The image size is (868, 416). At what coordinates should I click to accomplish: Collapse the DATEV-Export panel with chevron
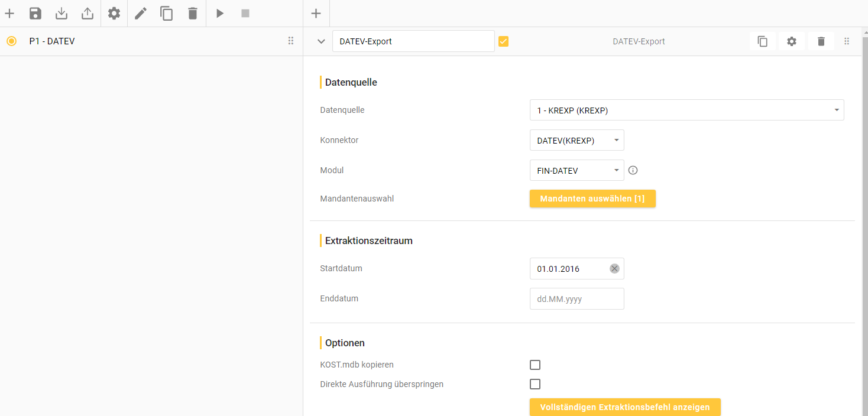pyautogui.click(x=321, y=41)
